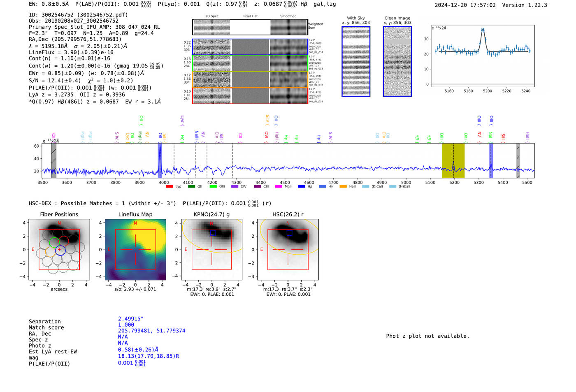Click the dashed line near 4285 Å
Image resolution: width=576 pixels, height=392 pixels.
[x=232, y=161]
